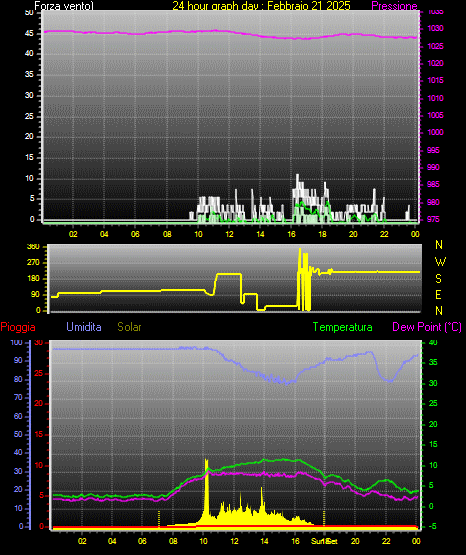Click the Solar legend label
The width and height of the screenshot is (466, 555).
[x=129, y=327]
